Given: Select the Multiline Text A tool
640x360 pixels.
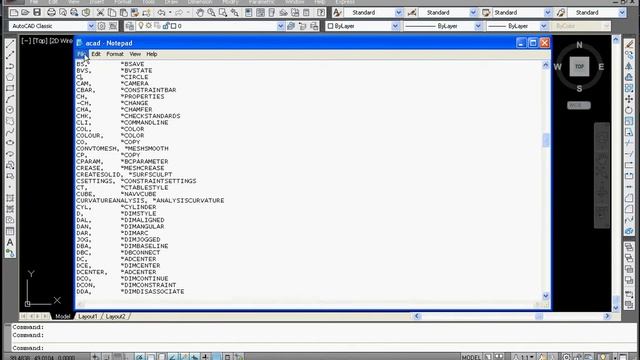Looking at the screenshot, I should tap(10, 242).
